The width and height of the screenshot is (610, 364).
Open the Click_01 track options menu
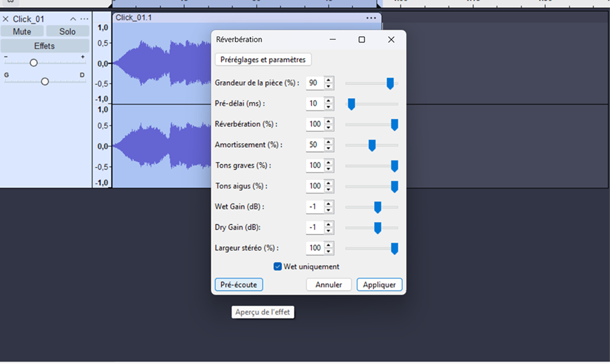pos(84,19)
